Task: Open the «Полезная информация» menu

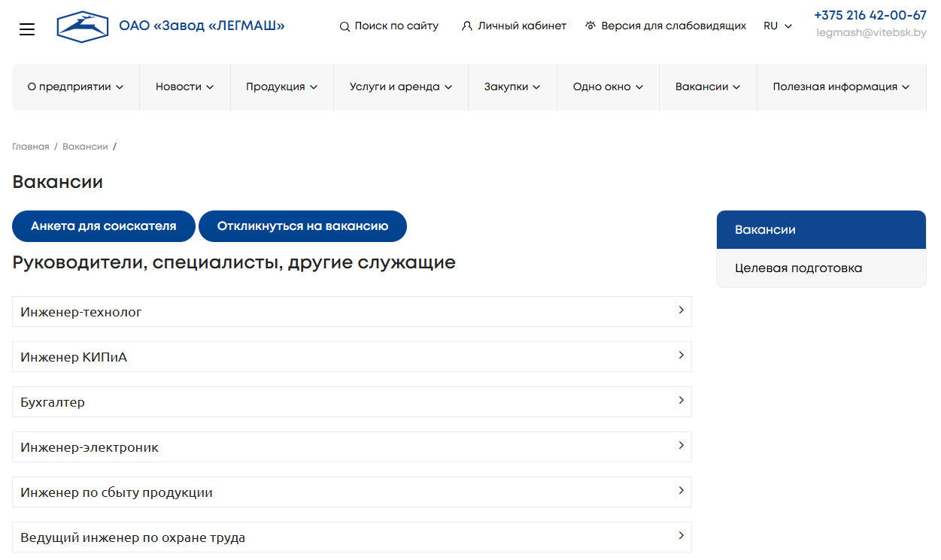Action: pyautogui.click(x=841, y=86)
